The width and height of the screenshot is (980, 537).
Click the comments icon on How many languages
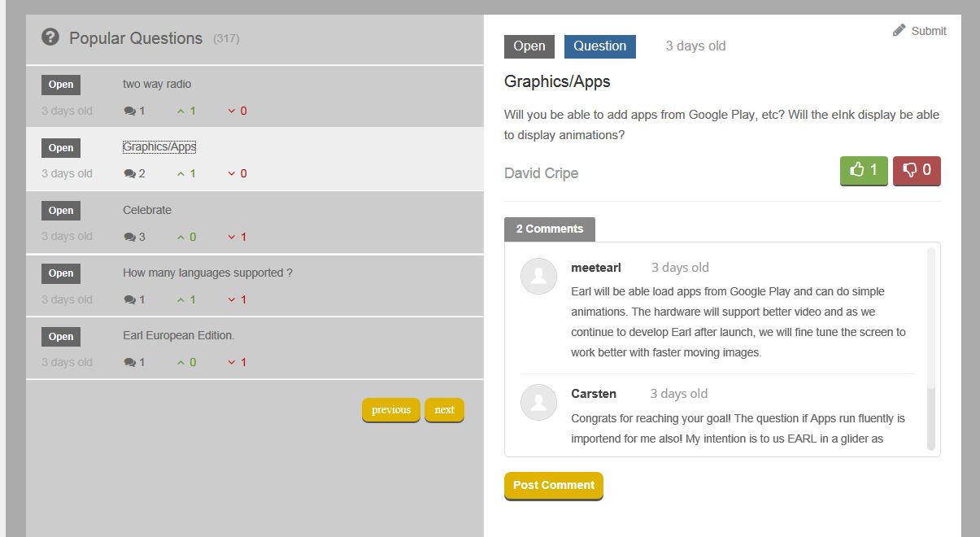pyautogui.click(x=129, y=300)
